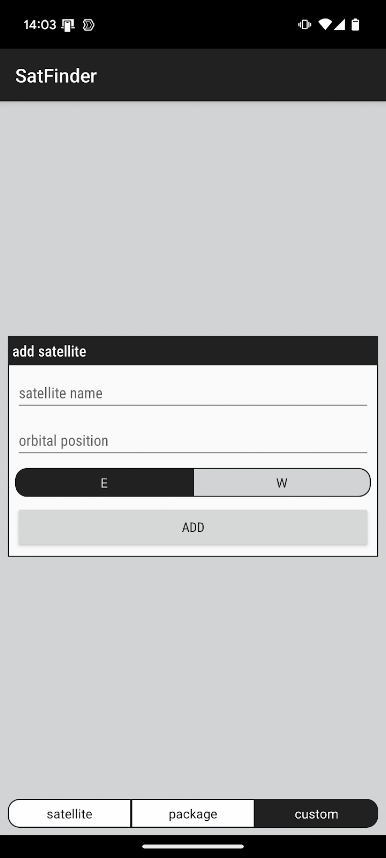Image resolution: width=386 pixels, height=858 pixels.
Task: Switch orbital direction to W
Action: point(282,483)
